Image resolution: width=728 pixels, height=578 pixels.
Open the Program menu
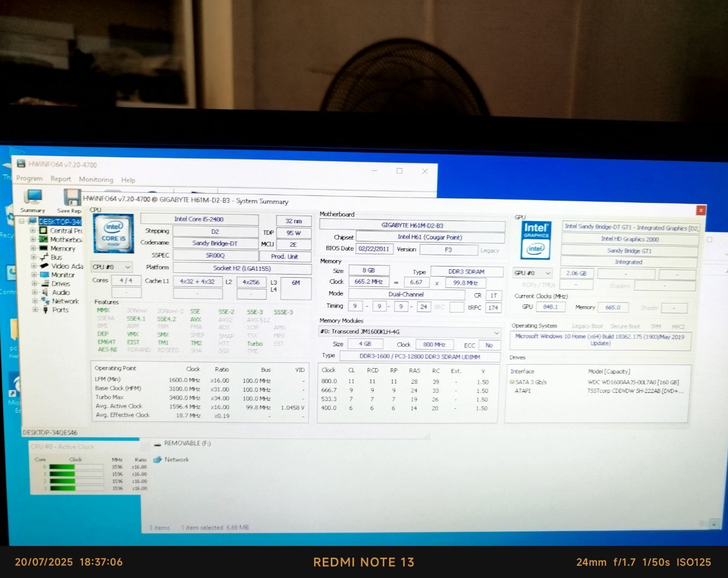coord(29,178)
